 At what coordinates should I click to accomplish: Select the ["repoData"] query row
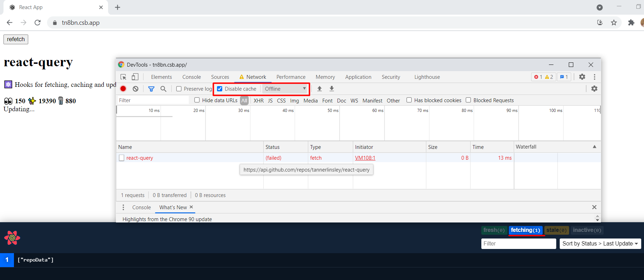[322, 260]
